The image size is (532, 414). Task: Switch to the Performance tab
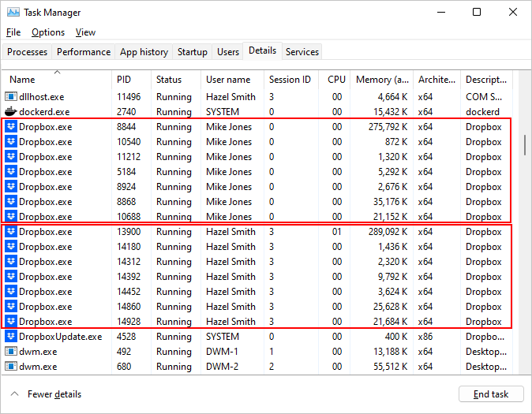click(84, 52)
